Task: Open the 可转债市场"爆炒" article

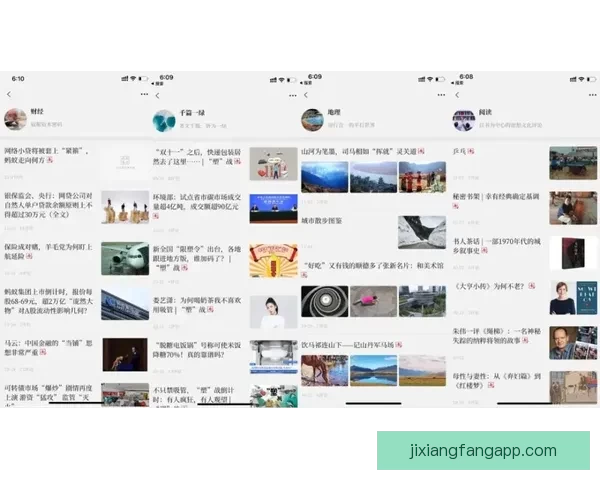Action: pos(48,393)
